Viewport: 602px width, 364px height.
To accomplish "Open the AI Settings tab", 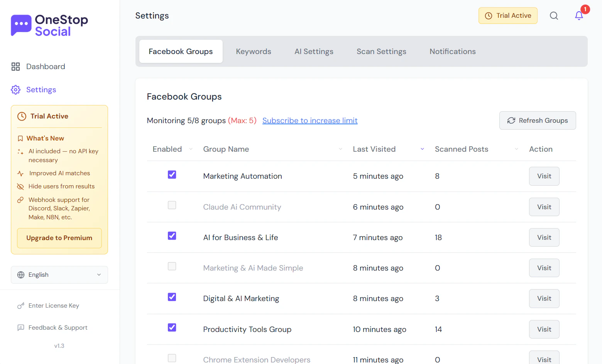I will click(314, 51).
